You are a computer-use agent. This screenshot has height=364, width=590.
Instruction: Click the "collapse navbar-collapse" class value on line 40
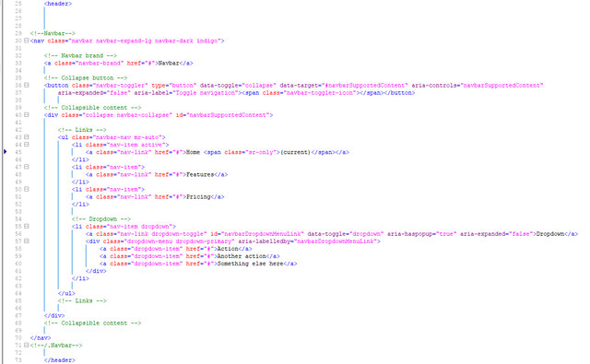coord(127,115)
